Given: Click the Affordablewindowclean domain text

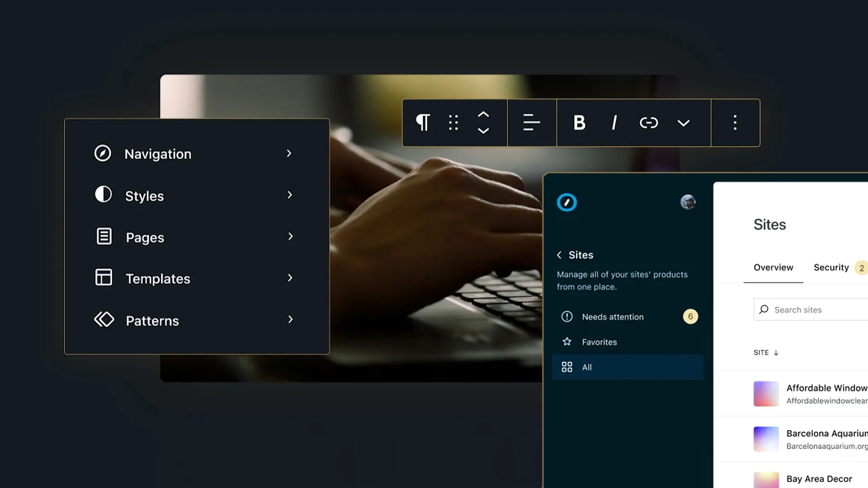Looking at the screenshot, I should point(827,401).
